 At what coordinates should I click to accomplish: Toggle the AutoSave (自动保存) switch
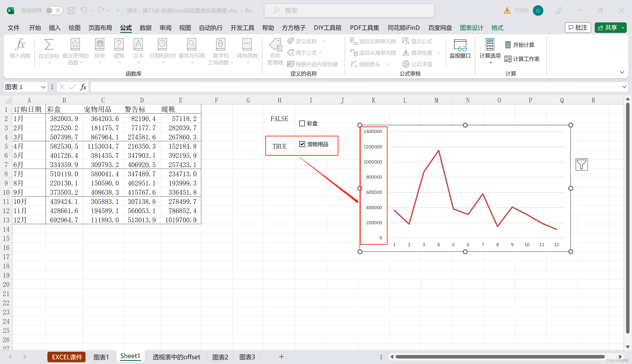coord(54,11)
